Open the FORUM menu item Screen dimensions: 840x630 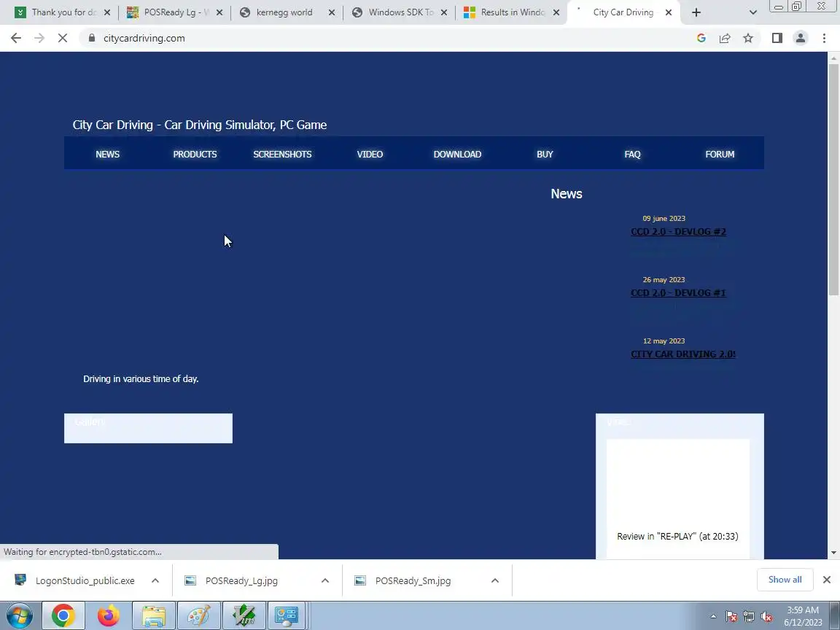720,155
